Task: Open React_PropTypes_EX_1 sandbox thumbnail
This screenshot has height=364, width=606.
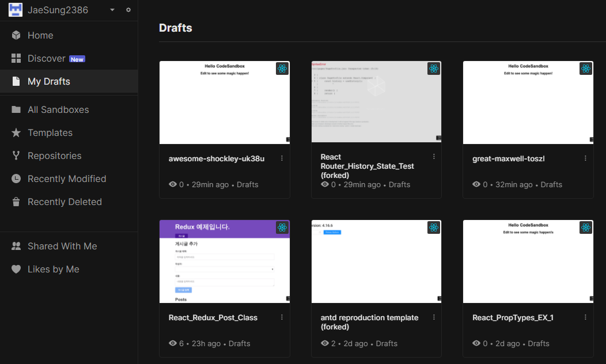Action: pyautogui.click(x=528, y=261)
